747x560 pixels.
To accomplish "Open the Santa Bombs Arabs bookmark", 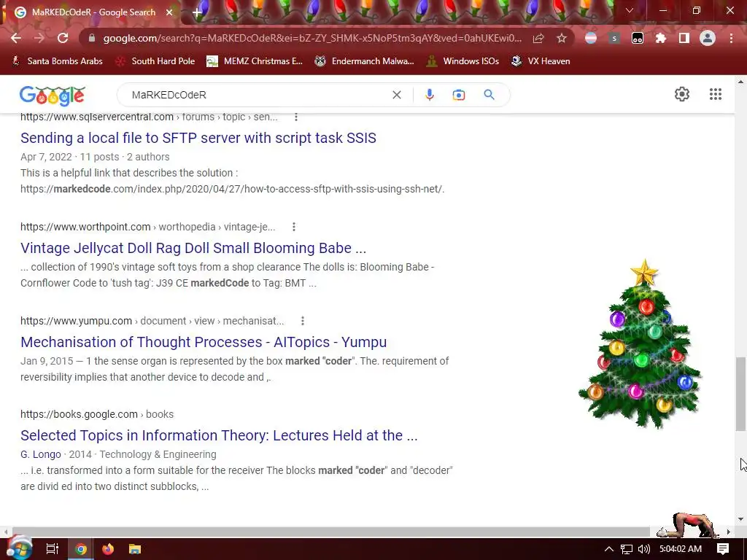I will click(x=57, y=61).
